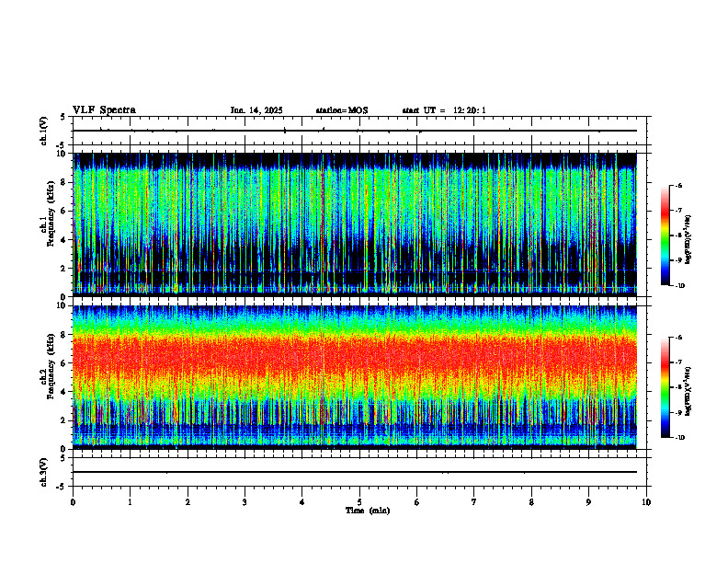The width and height of the screenshot is (728, 563).
Task: Click time axis tick label 4
Action: [x=302, y=502]
